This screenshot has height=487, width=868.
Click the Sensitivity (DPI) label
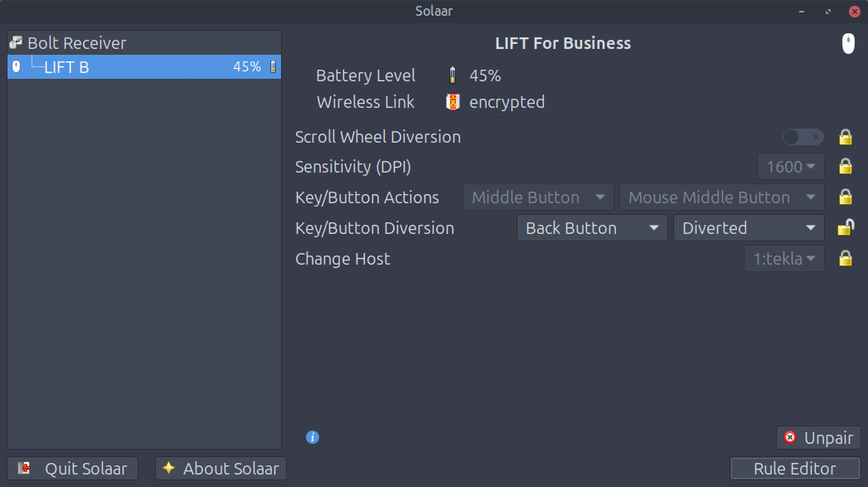pos(353,167)
